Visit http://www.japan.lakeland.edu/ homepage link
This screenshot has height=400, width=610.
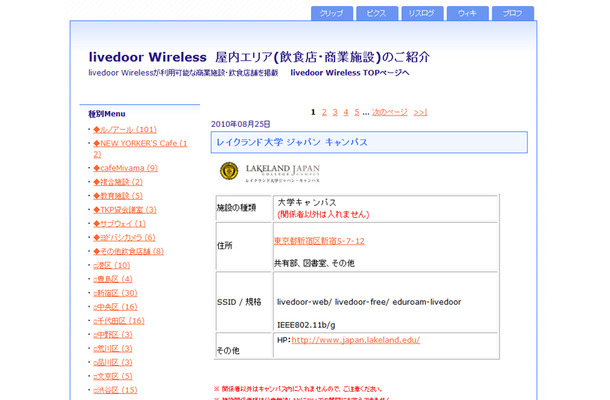[356, 340]
